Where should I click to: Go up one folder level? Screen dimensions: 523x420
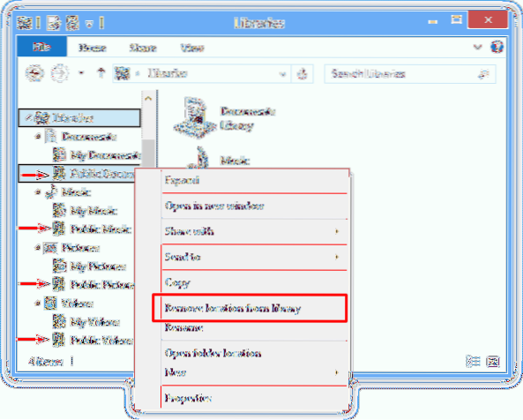pos(101,72)
